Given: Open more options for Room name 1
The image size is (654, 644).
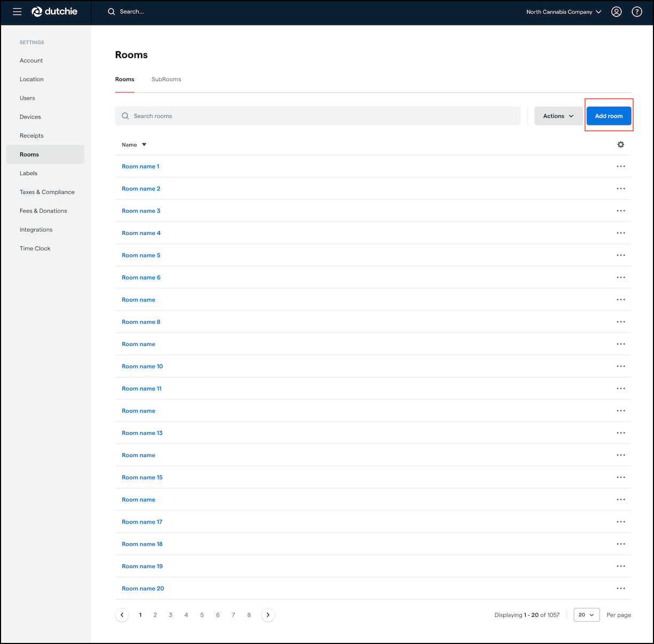Looking at the screenshot, I should (x=621, y=167).
